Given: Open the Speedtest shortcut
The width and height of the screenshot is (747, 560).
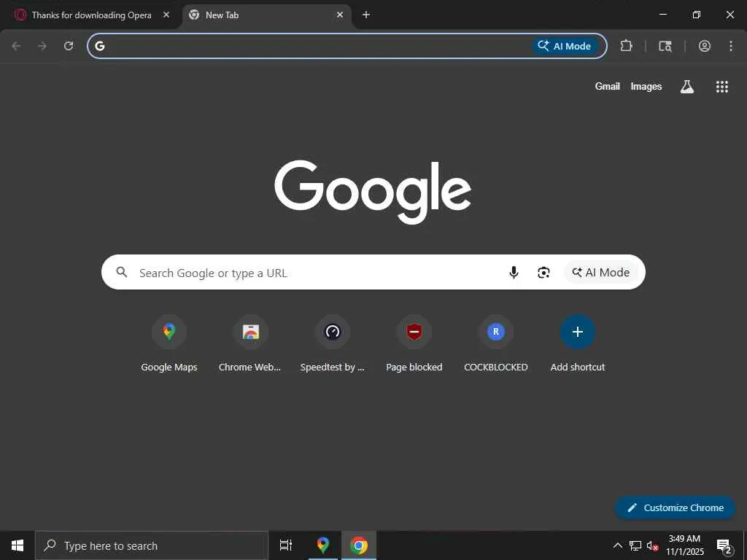Looking at the screenshot, I should tap(333, 343).
